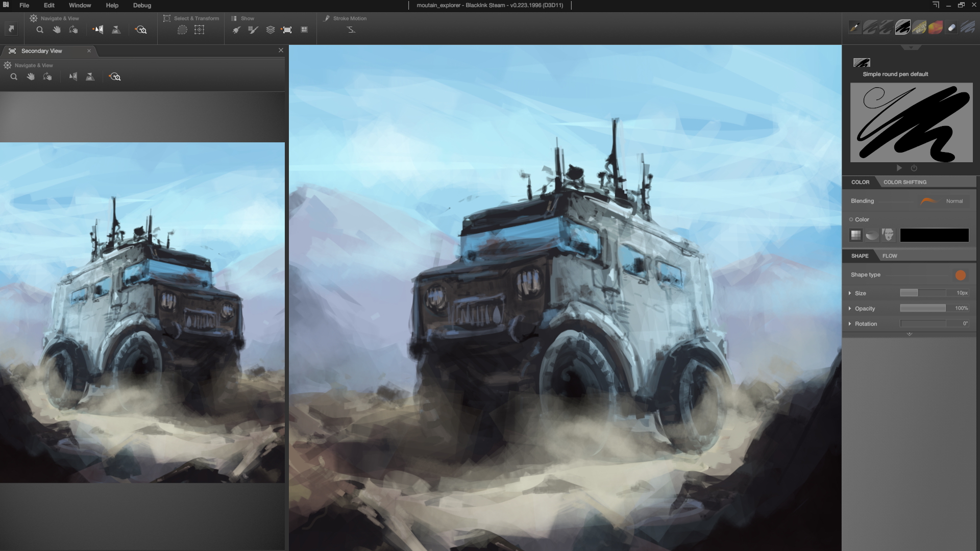Viewport: 980px width, 551px height.
Task: Expand the Size parameter arrow
Action: (850, 293)
